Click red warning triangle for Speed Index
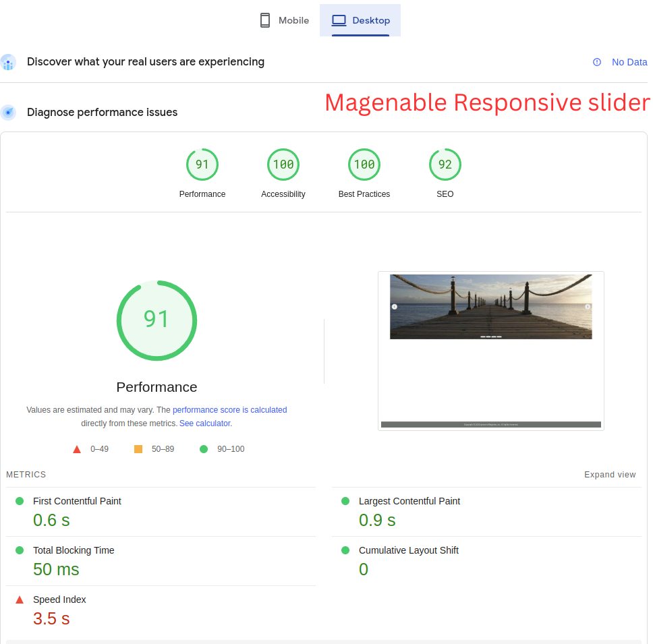The image size is (653, 644). [20, 599]
